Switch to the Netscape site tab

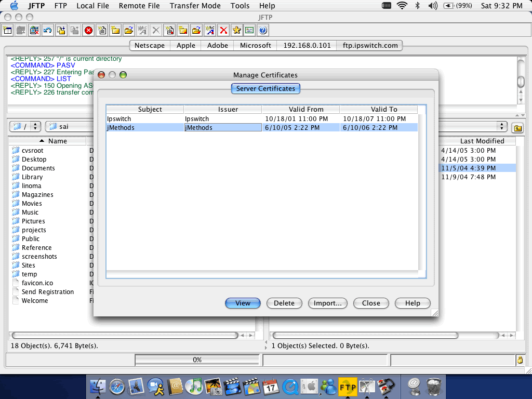point(150,46)
